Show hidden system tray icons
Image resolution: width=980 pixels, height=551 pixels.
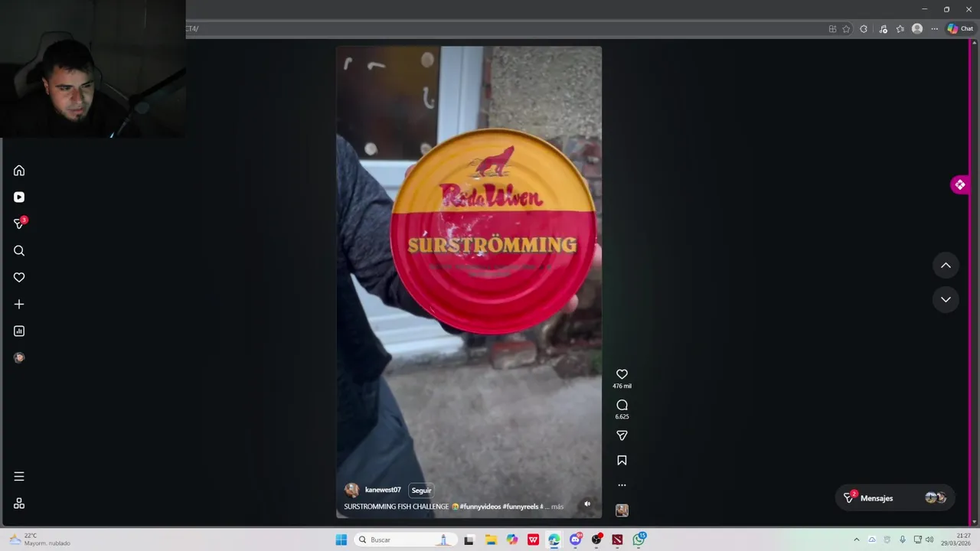click(856, 540)
